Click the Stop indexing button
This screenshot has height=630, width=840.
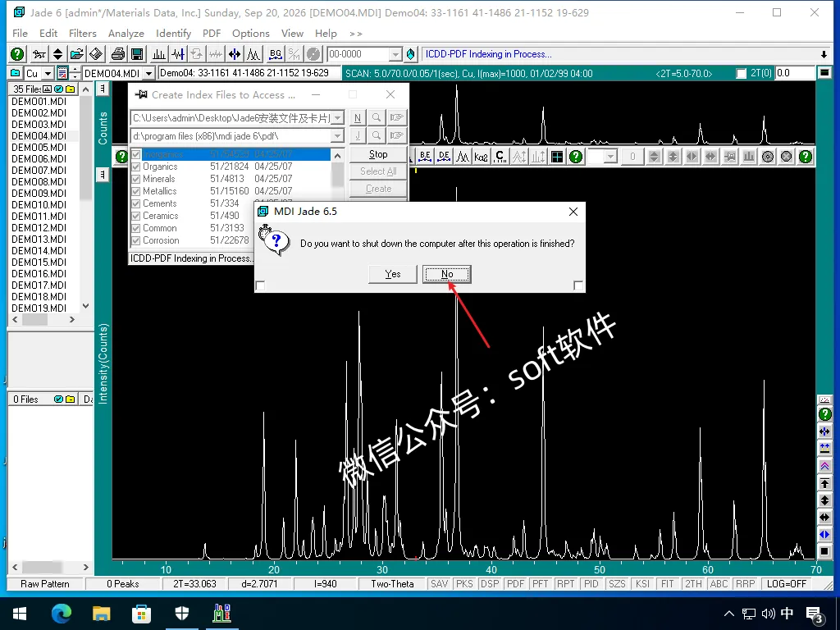(x=378, y=154)
